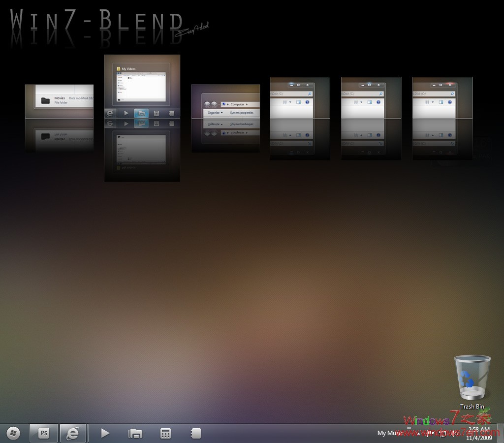Open the Windows Explorer folder taskbar icon
This screenshot has height=443, width=504.
pyautogui.click(x=135, y=433)
